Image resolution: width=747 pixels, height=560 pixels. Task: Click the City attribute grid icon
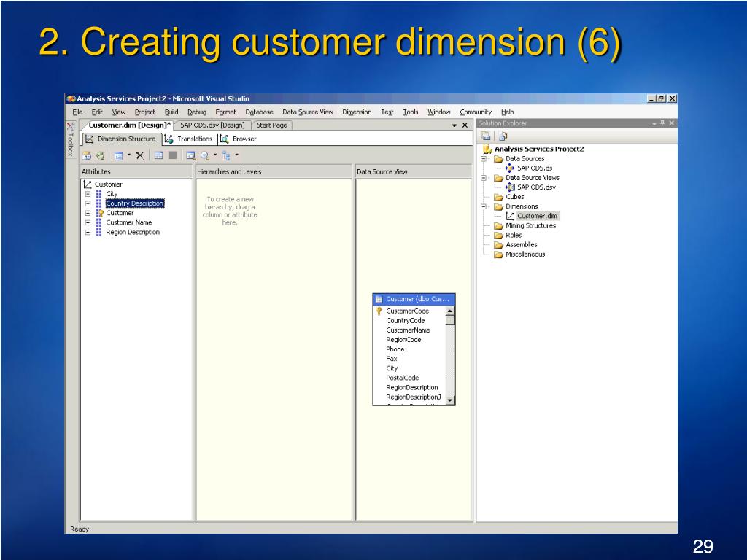(98, 194)
